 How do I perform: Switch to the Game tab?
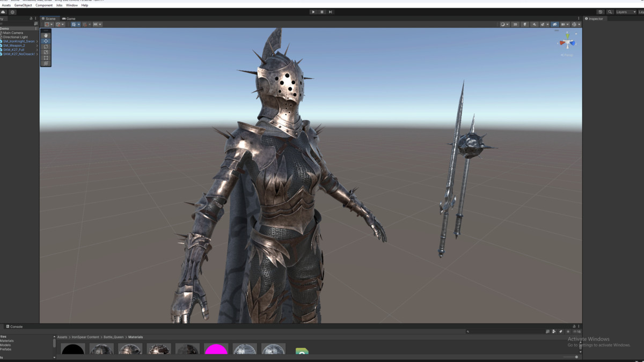click(x=69, y=19)
